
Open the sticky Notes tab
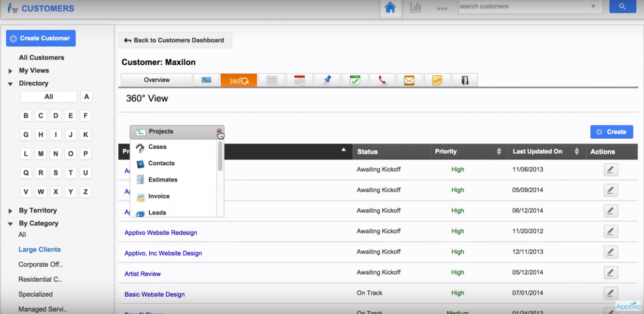(437, 80)
